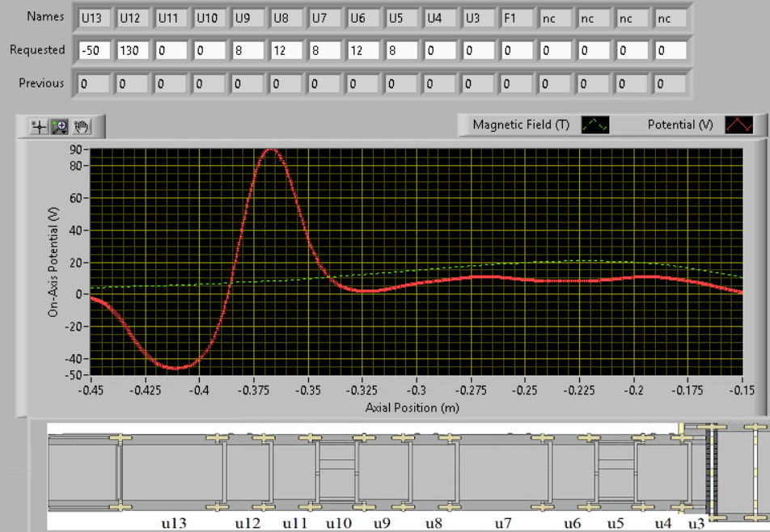Click the u4 electrode label in diagram

(663, 523)
